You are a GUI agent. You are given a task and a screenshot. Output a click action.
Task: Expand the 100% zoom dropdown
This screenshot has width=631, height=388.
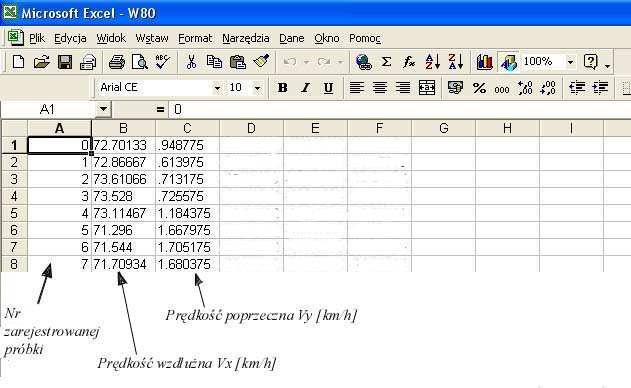click(570, 62)
